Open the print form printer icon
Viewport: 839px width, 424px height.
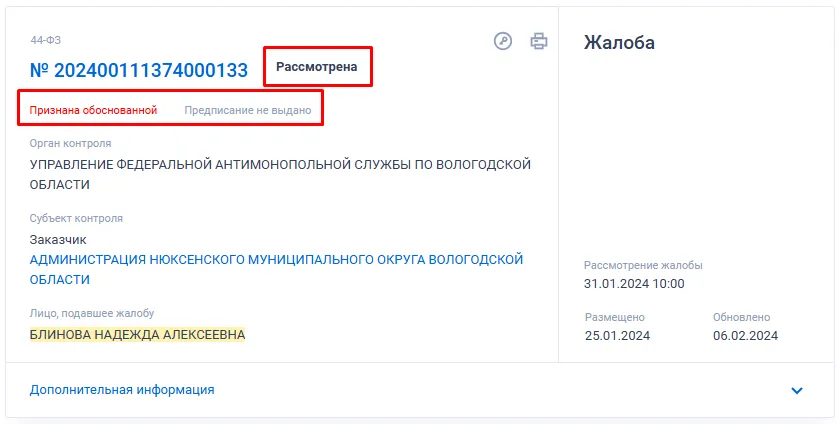pos(539,41)
